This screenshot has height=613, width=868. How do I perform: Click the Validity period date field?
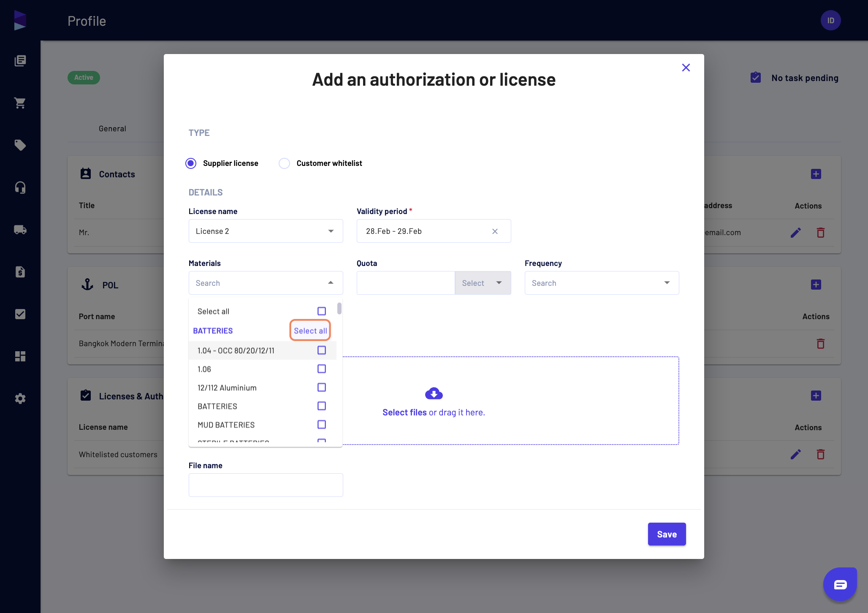point(434,231)
